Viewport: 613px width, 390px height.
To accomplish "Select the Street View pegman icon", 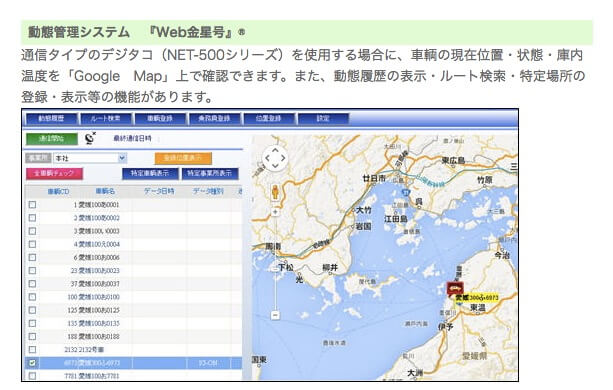I will click(275, 192).
